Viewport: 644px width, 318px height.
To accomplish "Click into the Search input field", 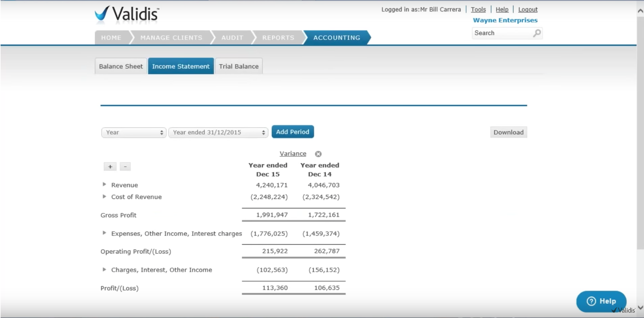I will (x=501, y=33).
